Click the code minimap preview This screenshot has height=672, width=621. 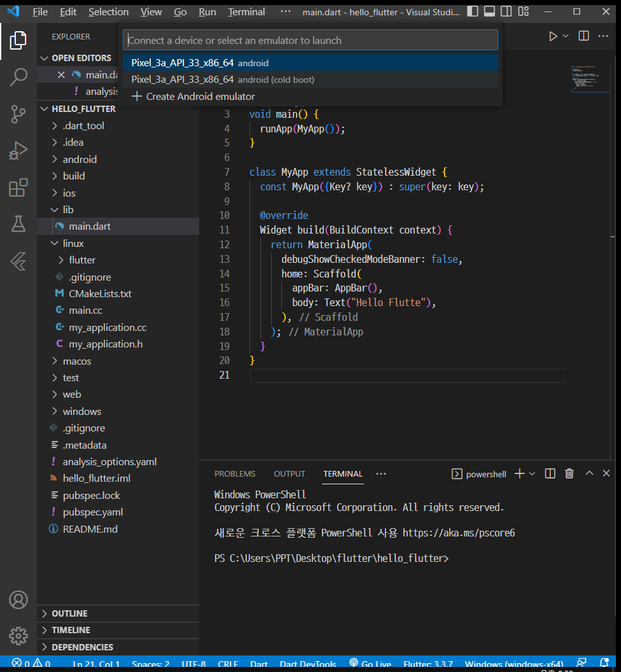[589, 80]
